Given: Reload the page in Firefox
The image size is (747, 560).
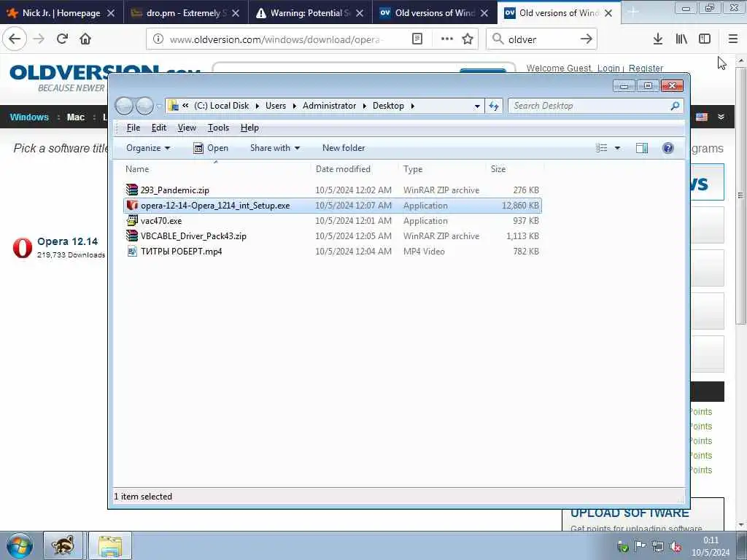Looking at the screenshot, I should [62, 39].
